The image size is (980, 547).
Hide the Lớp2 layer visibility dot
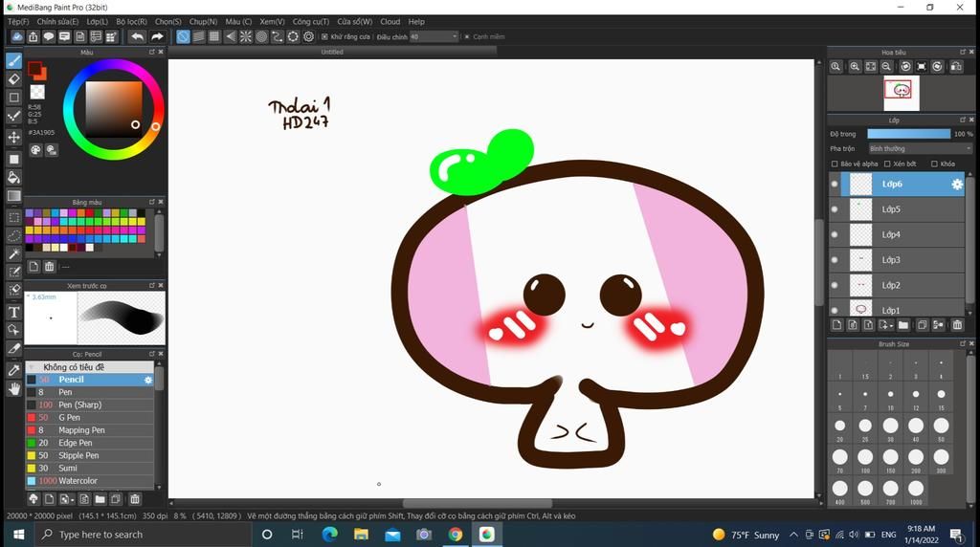[835, 285]
